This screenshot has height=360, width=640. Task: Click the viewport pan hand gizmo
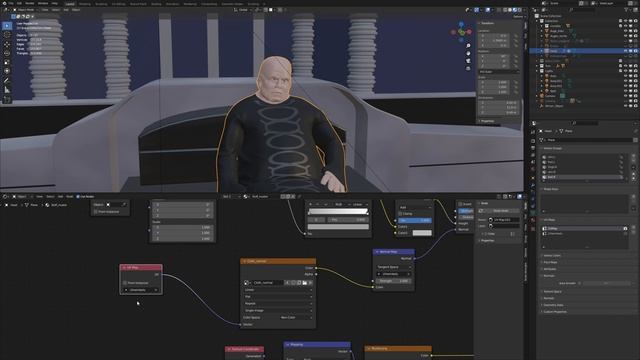(468, 53)
